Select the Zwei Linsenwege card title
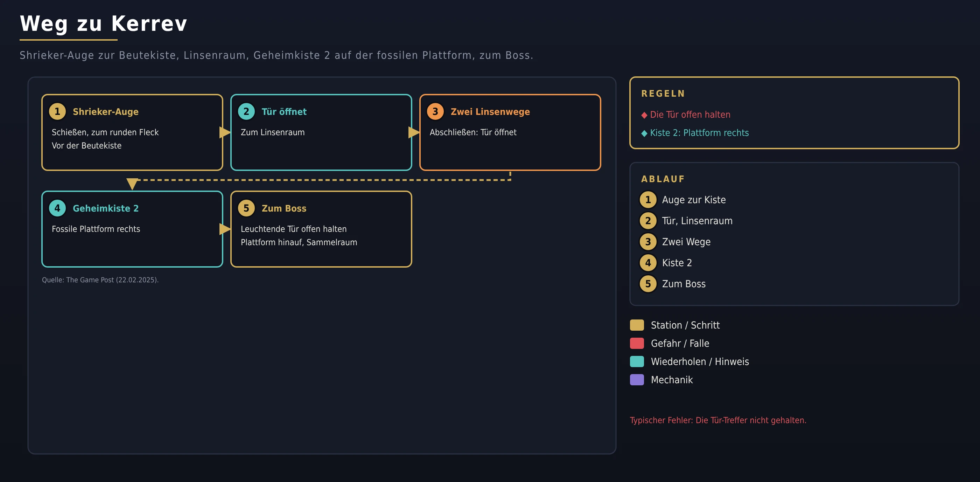The image size is (980, 482). point(490,111)
